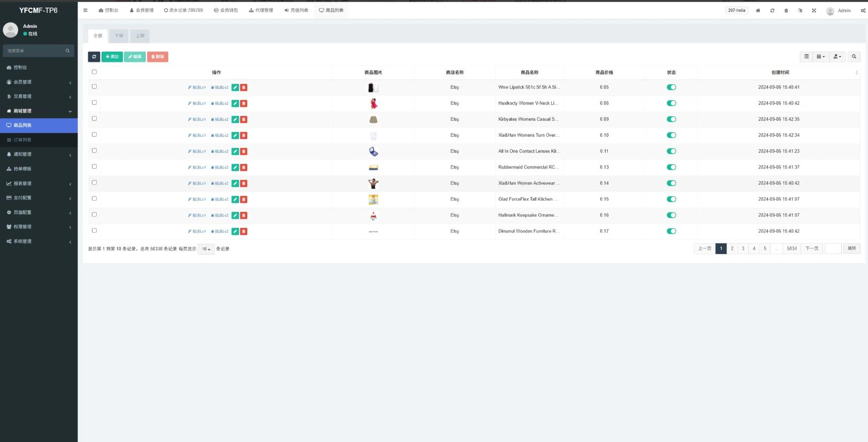The height and width of the screenshot is (442, 868).
Task: Tick the checkbox for All In One Contact Lenses row
Action: pyautogui.click(x=94, y=151)
